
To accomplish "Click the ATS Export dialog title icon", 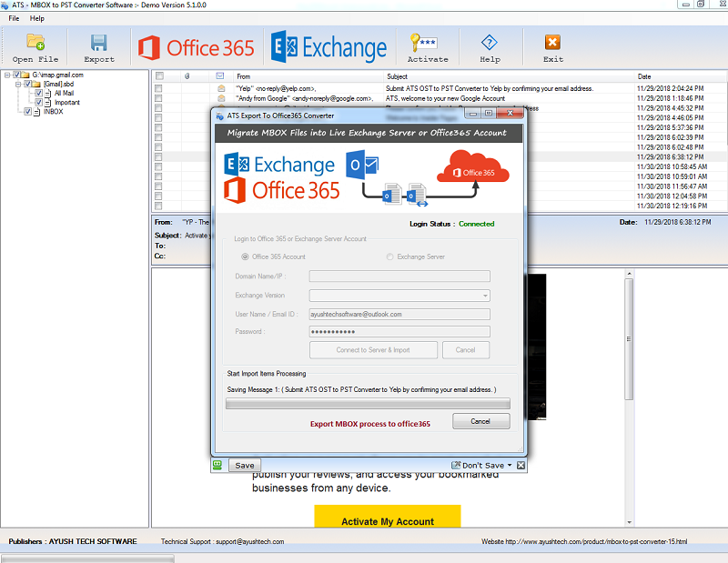I will (x=220, y=116).
